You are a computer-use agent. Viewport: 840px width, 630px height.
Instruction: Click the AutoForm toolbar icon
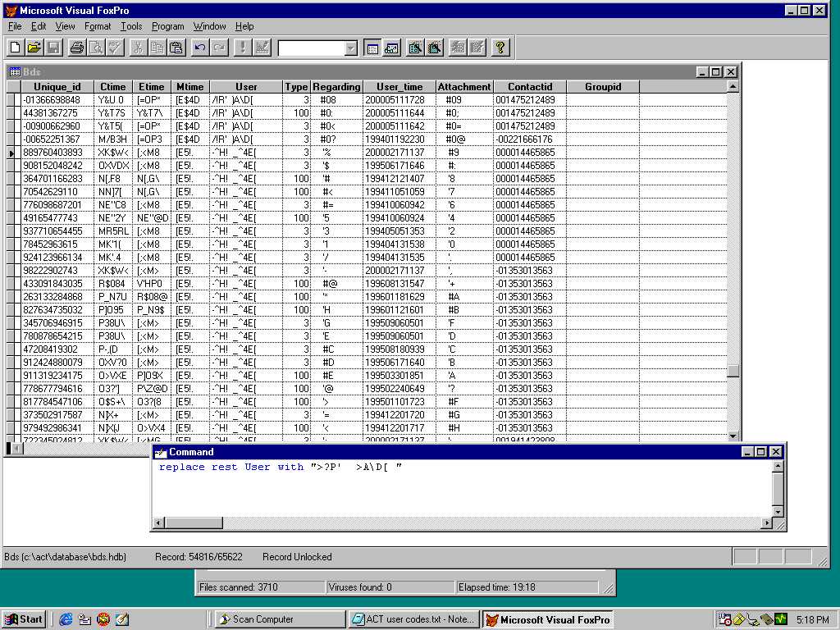pos(458,48)
